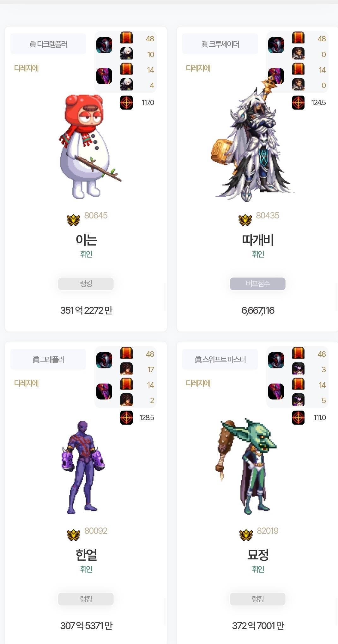
Task: Click the 眞 스위프트마스터 class label
Action: 220,359
